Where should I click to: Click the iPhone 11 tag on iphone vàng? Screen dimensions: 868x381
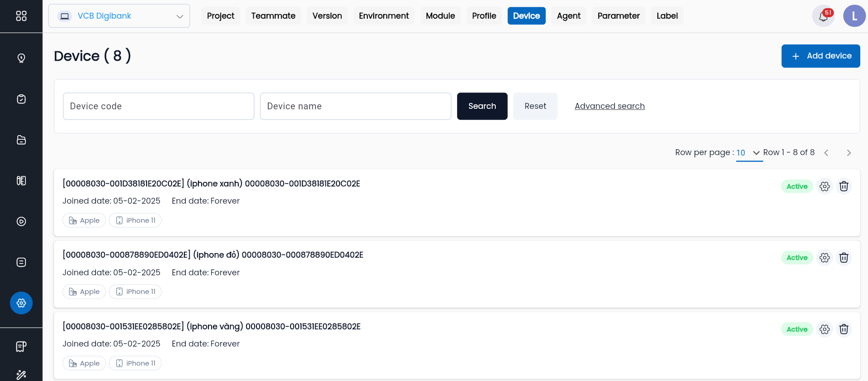pyautogui.click(x=135, y=363)
